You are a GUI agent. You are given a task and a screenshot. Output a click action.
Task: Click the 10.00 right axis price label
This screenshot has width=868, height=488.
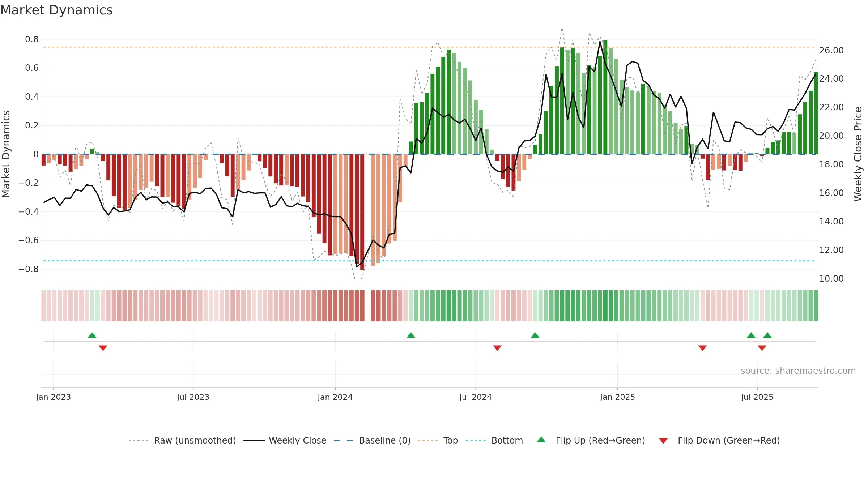[831, 278]
